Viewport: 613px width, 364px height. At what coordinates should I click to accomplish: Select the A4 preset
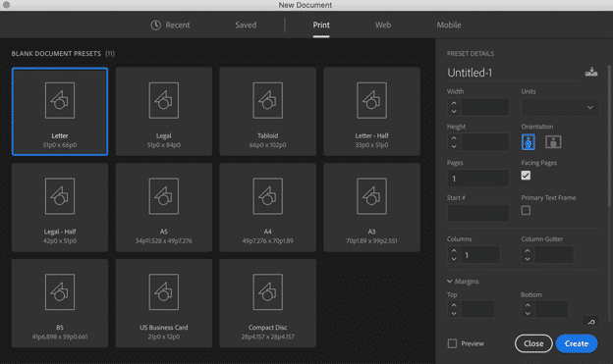(x=268, y=207)
